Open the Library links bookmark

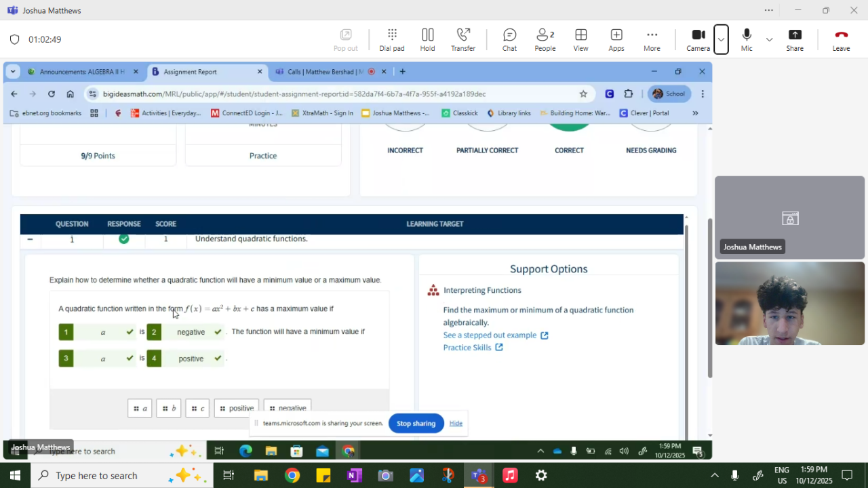(509, 113)
